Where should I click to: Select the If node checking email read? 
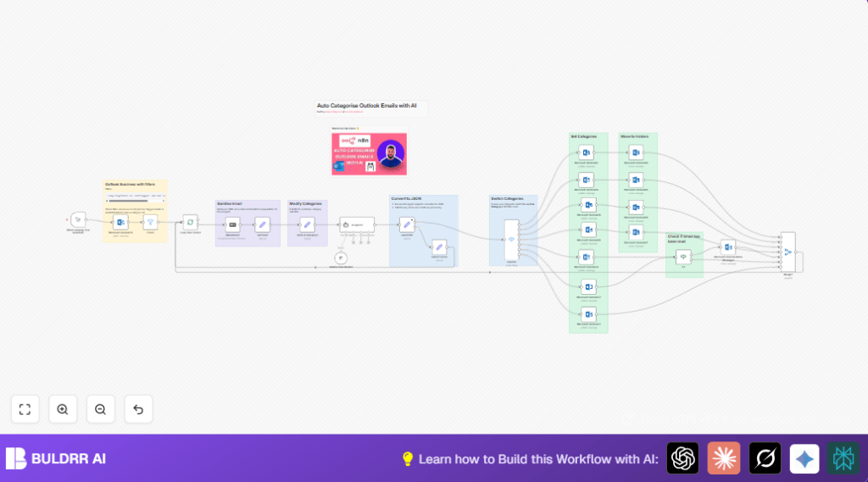[x=683, y=256]
